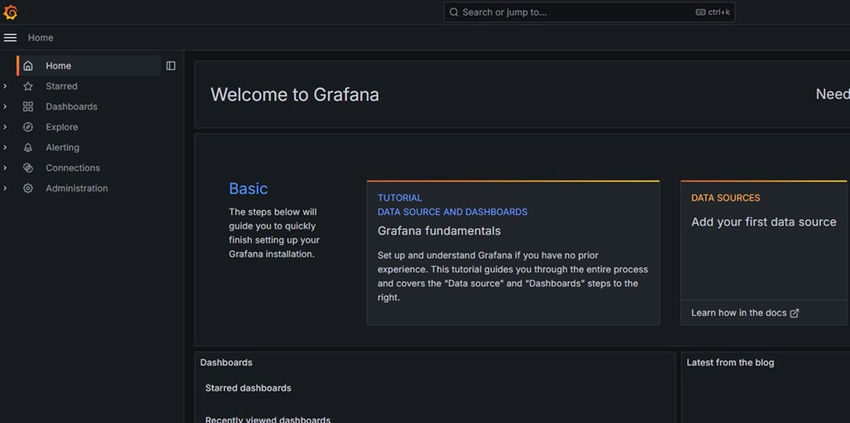Click the TUTORIAL label on the card

pos(400,198)
